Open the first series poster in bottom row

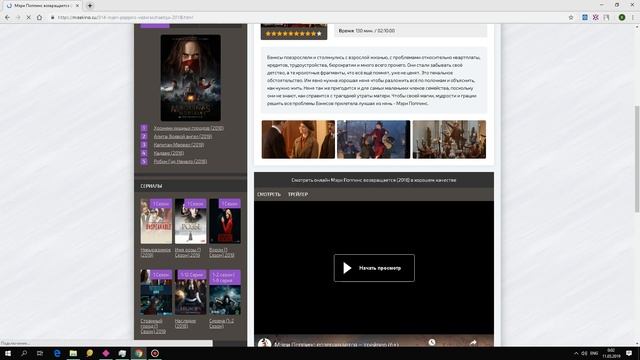coord(156,292)
